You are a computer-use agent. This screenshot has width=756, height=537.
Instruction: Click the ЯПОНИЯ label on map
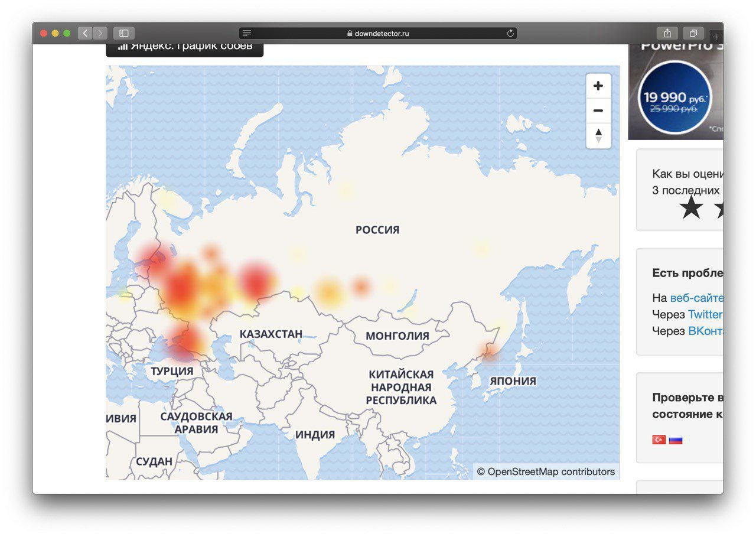tap(513, 381)
